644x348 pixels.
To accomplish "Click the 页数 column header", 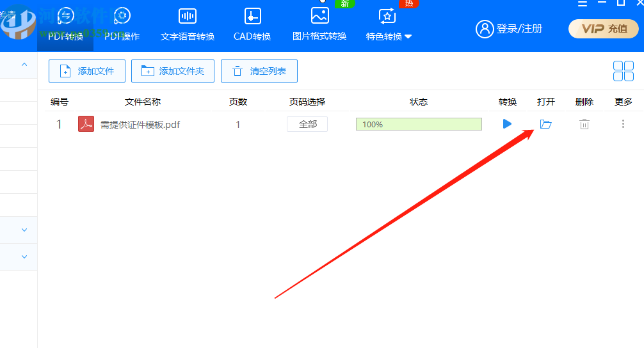I will tap(237, 102).
